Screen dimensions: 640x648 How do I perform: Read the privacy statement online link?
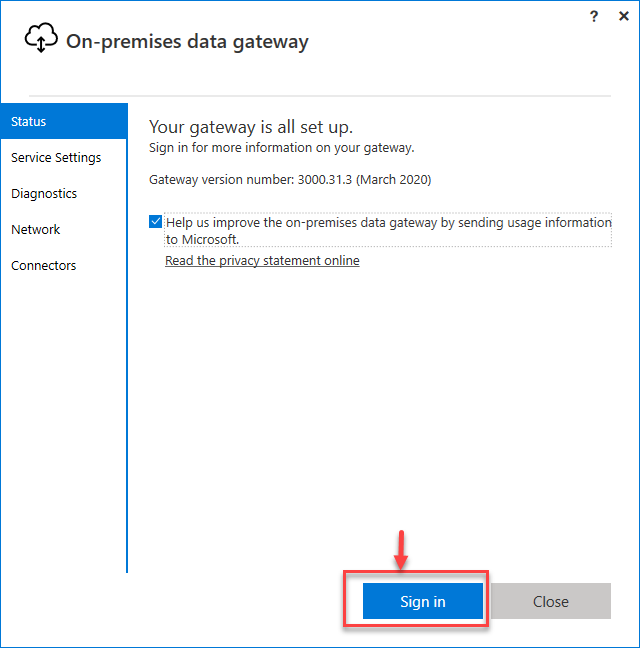[x=262, y=261]
